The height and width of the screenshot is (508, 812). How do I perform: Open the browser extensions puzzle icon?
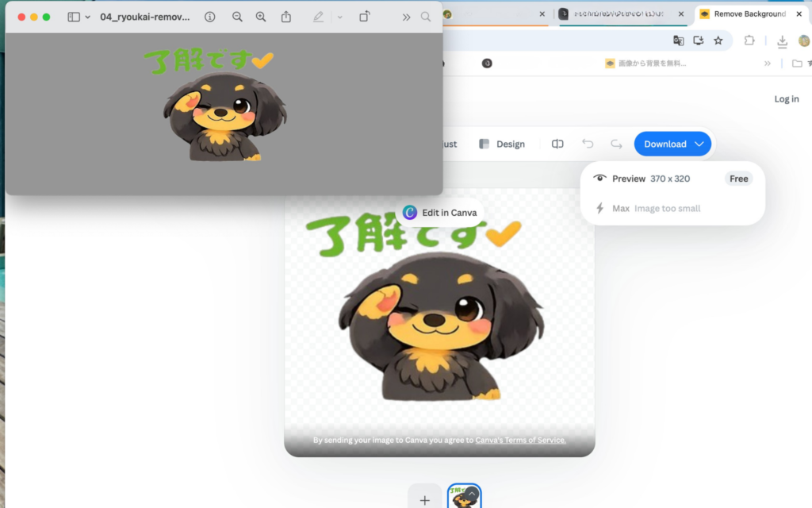coord(749,40)
